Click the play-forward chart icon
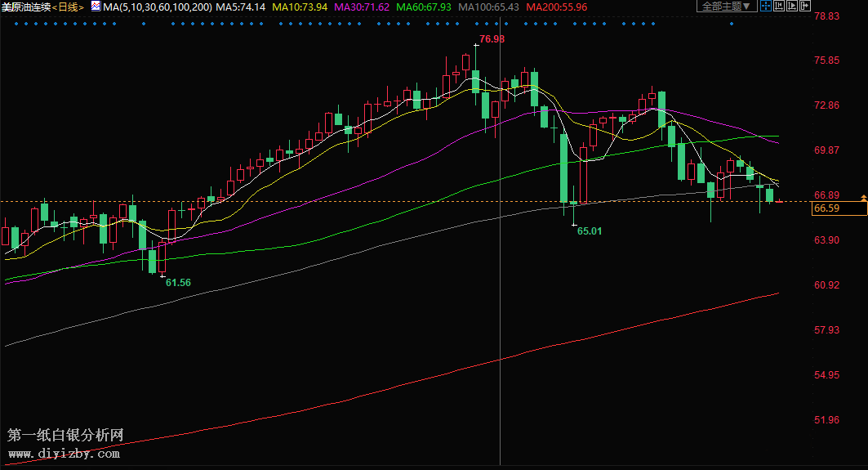 pos(792,7)
